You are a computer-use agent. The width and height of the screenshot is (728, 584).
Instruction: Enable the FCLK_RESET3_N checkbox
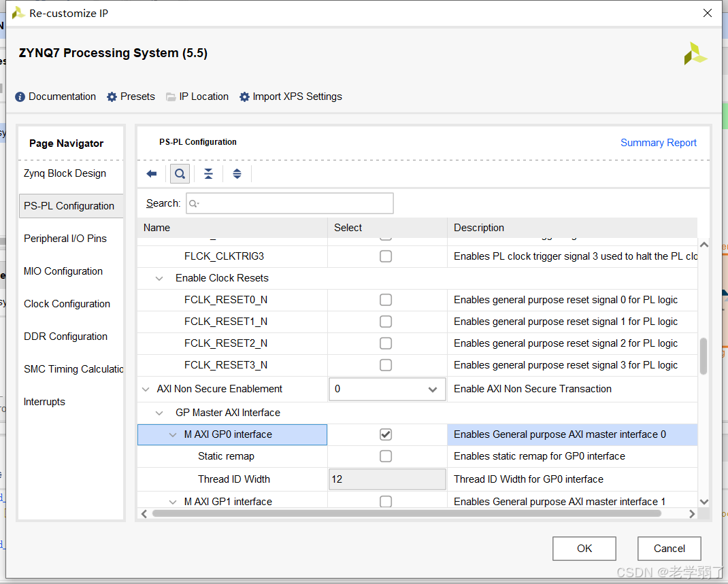[385, 366]
